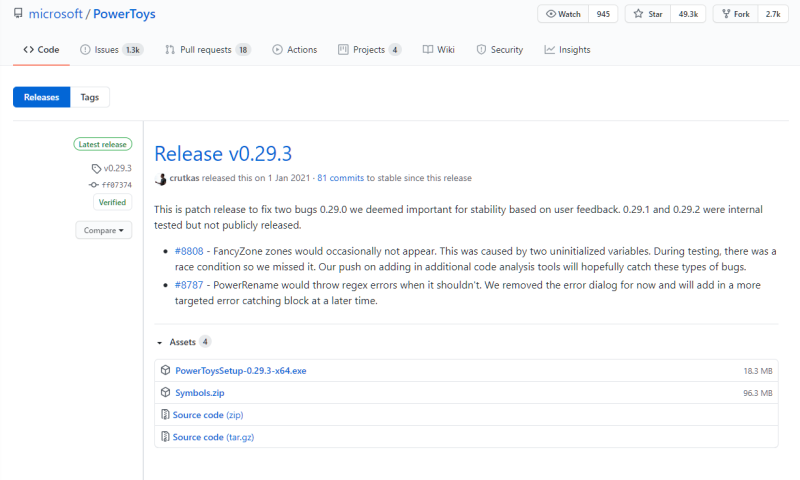This screenshot has height=480, width=800.
Task: Open issue #8808 link
Action: 189,251
